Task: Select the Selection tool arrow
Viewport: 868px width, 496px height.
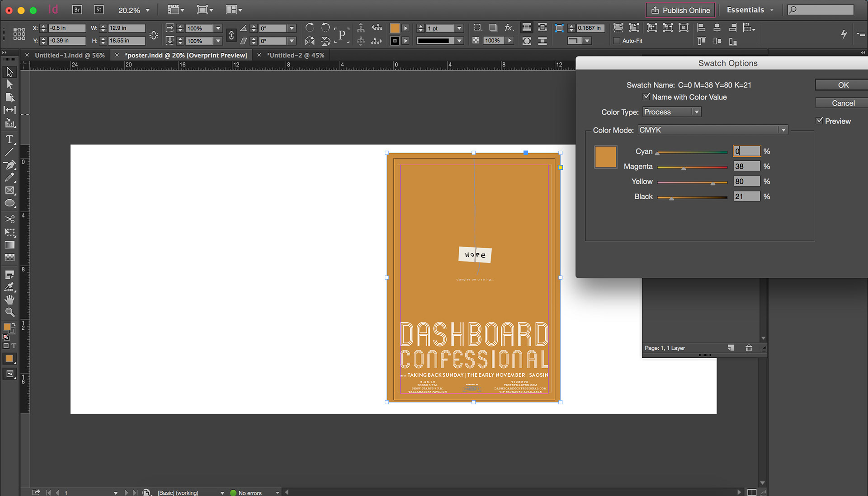Action: point(9,72)
